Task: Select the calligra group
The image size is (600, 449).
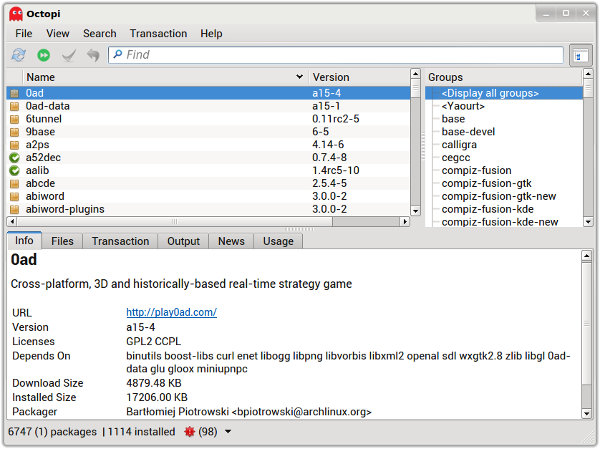Action: point(459,145)
